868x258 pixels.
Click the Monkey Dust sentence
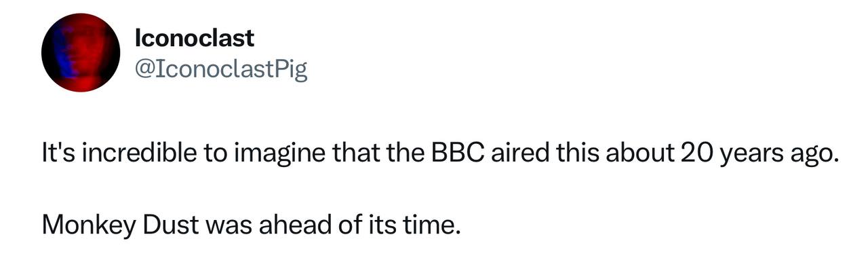pyautogui.click(x=252, y=223)
